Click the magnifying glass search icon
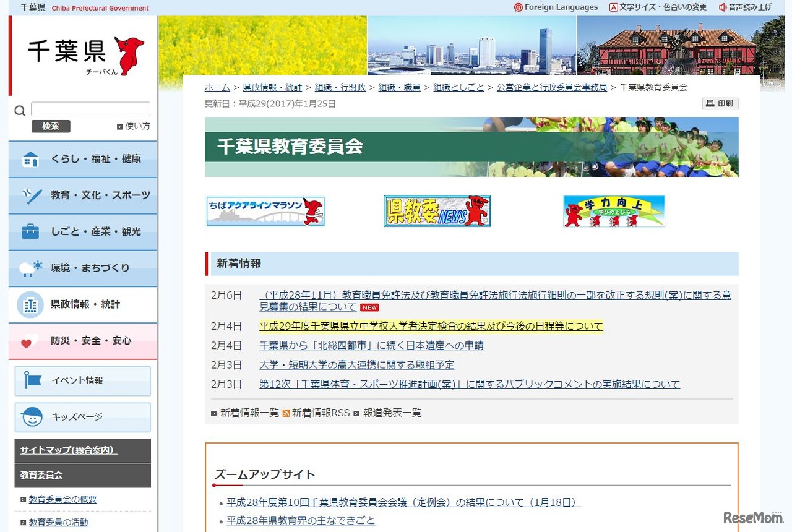Viewport: 792px width, 532px height. point(20,111)
